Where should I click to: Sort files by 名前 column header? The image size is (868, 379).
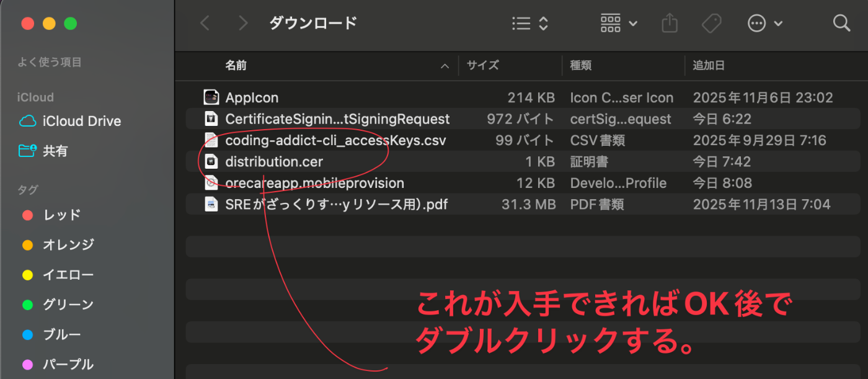point(236,65)
